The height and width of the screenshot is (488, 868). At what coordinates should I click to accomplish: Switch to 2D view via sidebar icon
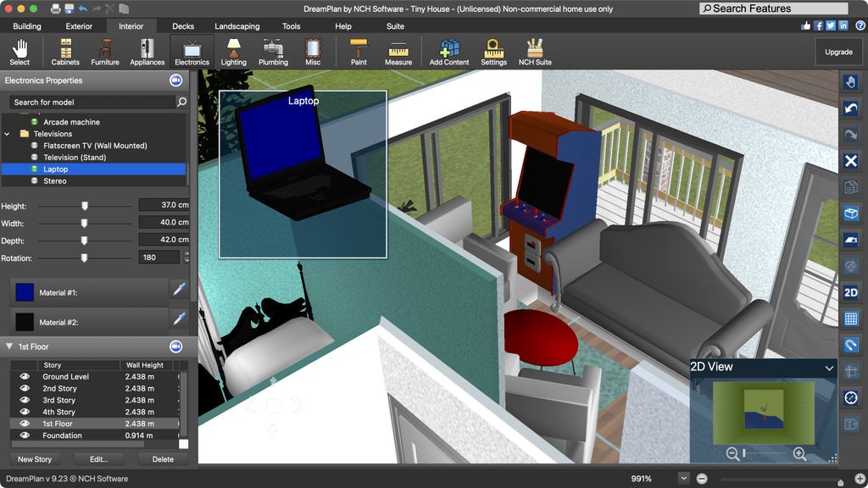coord(850,292)
